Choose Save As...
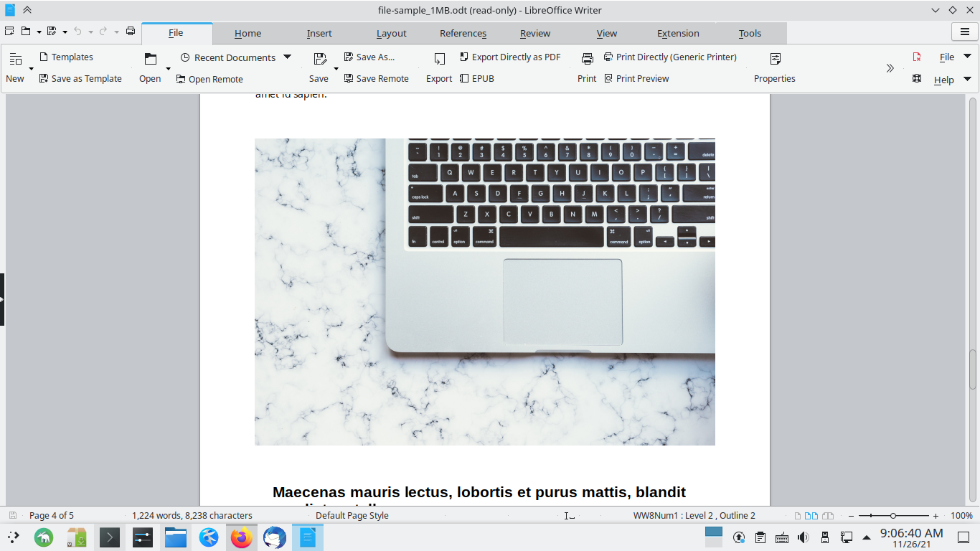 pos(369,57)
